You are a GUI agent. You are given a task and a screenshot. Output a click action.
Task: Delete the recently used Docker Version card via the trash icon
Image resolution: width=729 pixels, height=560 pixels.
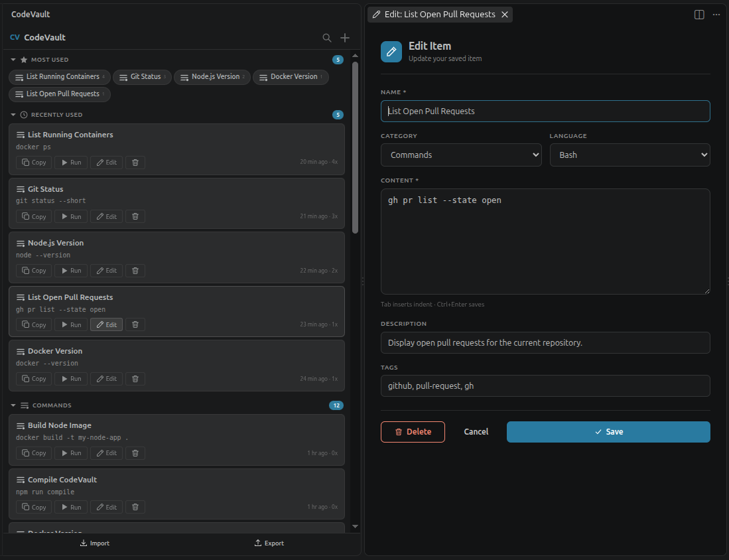(x=135, y=379)
